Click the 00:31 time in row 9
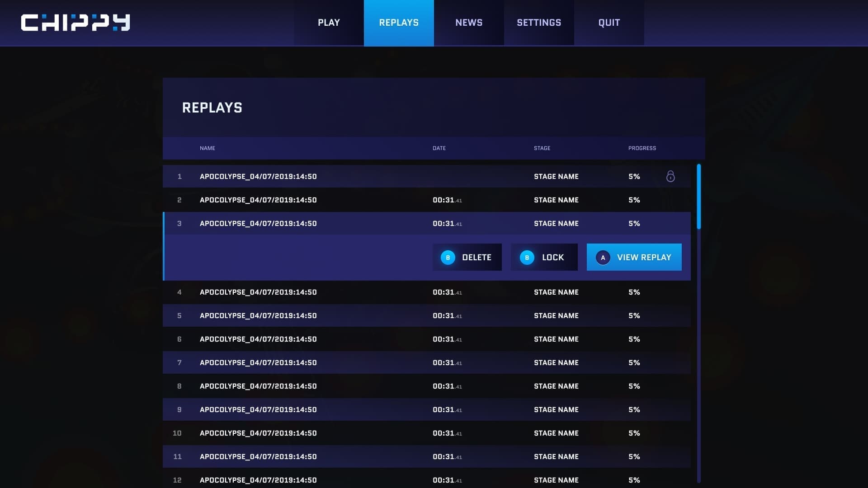 447,409
